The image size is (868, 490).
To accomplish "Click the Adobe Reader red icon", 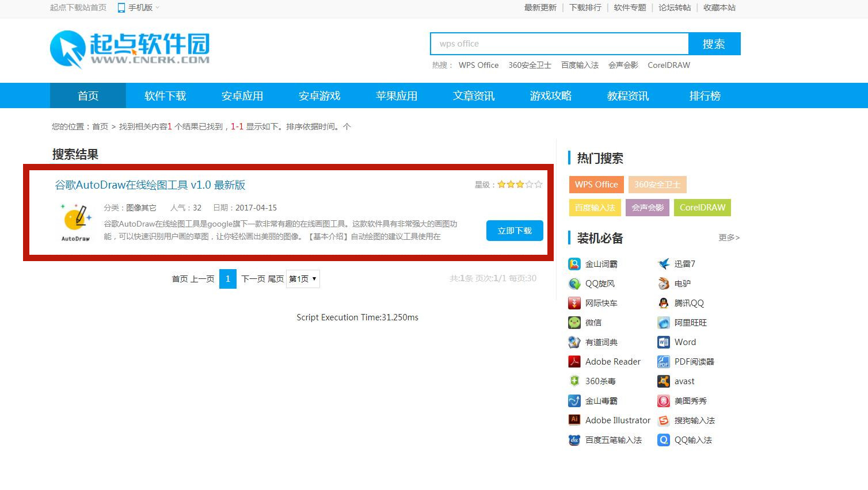I will coord(574,362).
